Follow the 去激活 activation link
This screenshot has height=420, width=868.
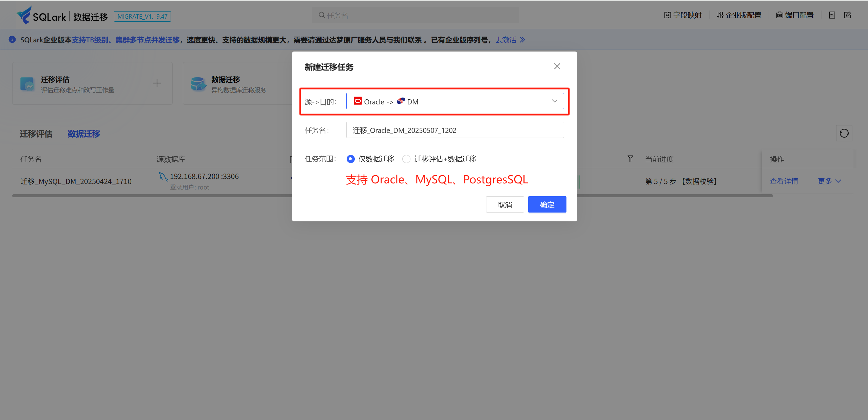point(510,40)
